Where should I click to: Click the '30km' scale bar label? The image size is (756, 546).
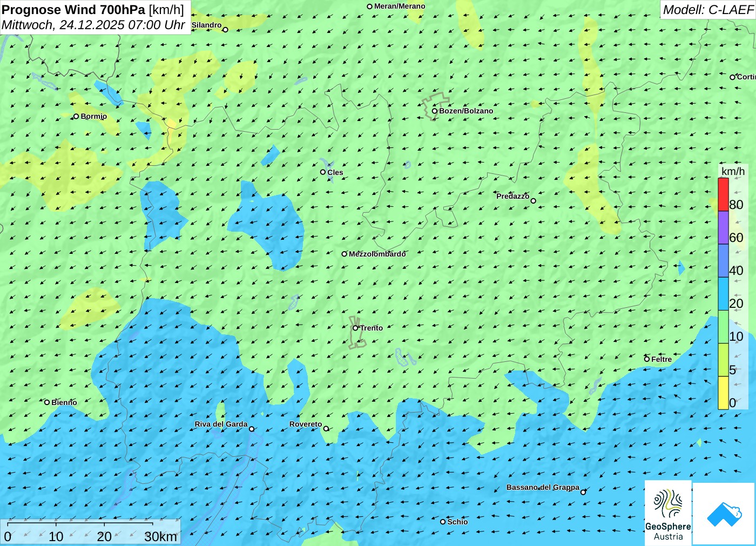pos(160,537)
